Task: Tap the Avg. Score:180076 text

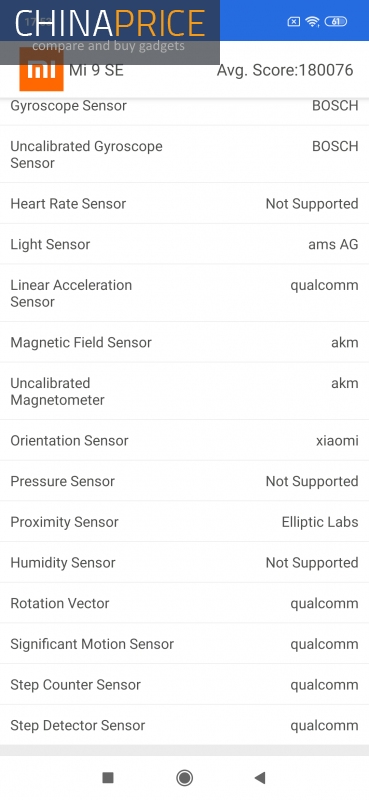Action: point(285,70)
